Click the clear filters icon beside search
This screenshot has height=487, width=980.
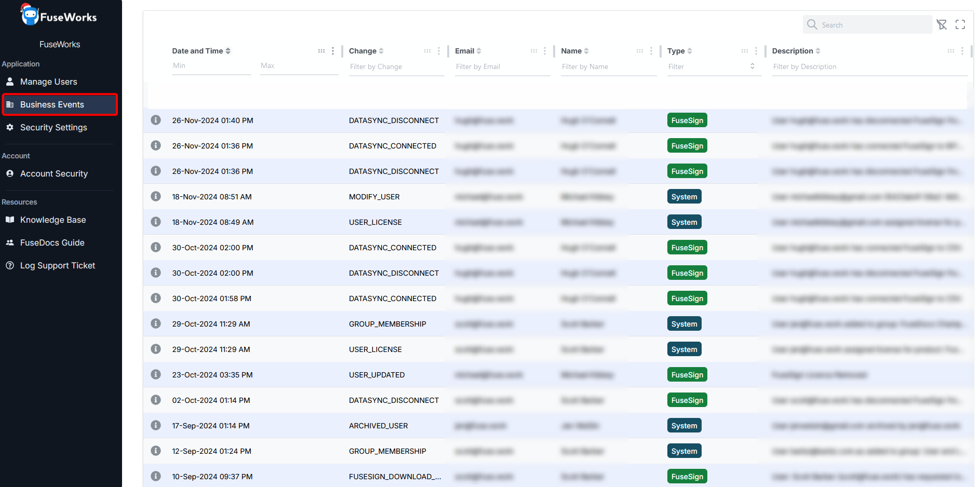point(942,24)
